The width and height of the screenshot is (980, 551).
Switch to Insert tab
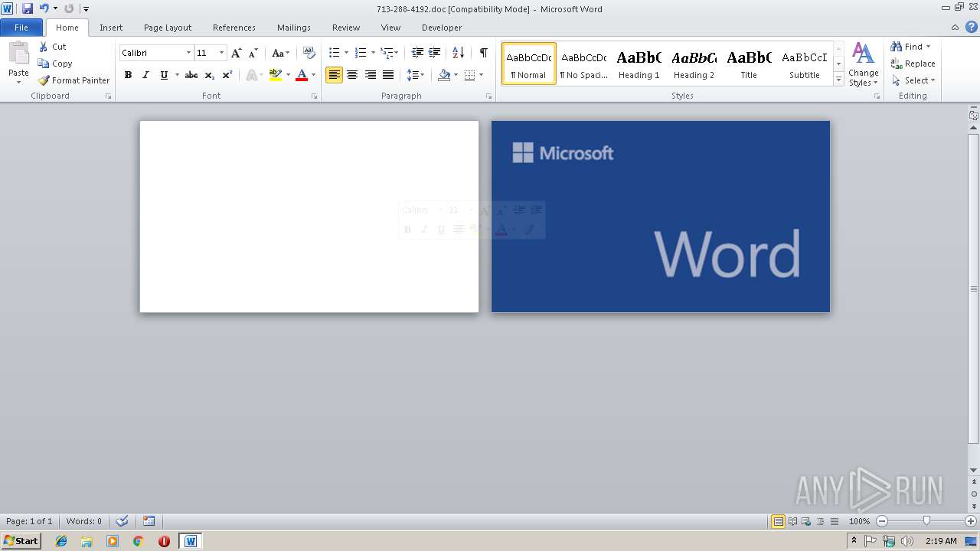tap(111, 28)
